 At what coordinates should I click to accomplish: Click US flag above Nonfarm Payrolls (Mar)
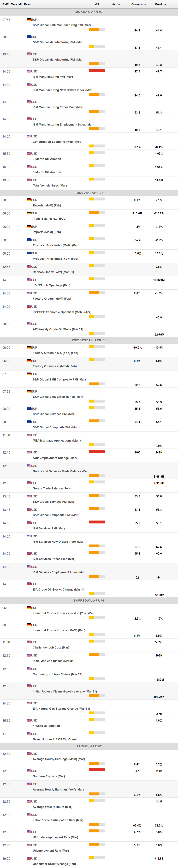(x=29, y=770)
